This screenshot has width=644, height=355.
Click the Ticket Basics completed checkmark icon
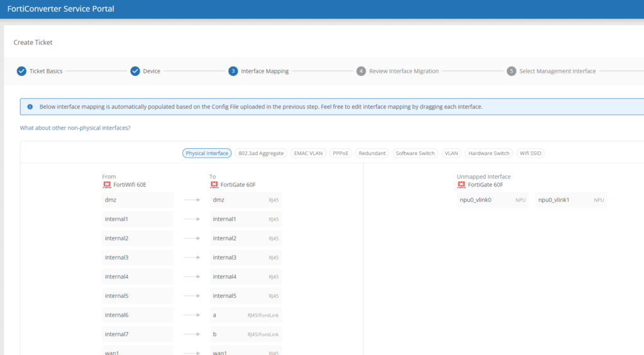click(21, 71)
